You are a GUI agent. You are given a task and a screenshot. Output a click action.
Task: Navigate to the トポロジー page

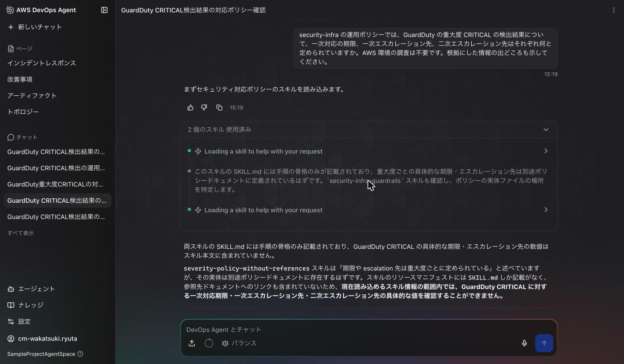[23, 112]
